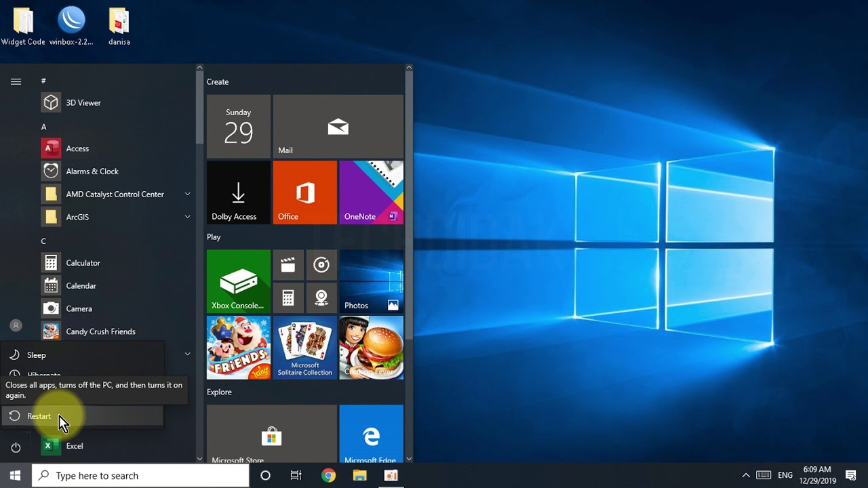Open the Groove Music small tile
This screenshot has height=488, width=868.
321,265
